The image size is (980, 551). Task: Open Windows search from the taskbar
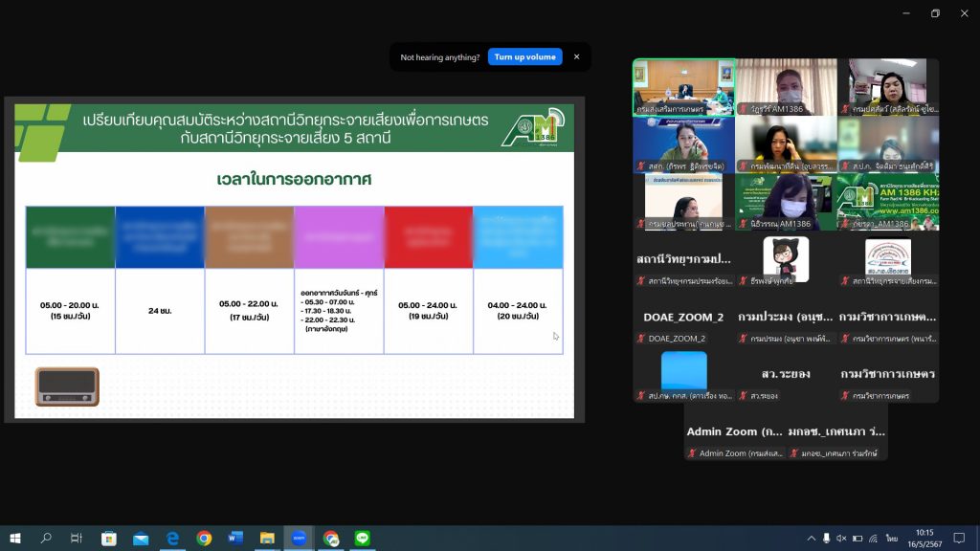click(46, 539)
